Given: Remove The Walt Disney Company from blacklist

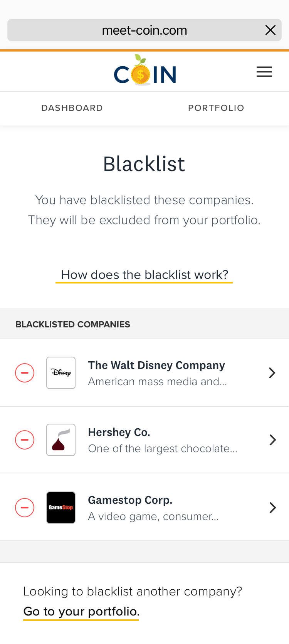Looking at the screenshot, I should click(x=24, y=372).
